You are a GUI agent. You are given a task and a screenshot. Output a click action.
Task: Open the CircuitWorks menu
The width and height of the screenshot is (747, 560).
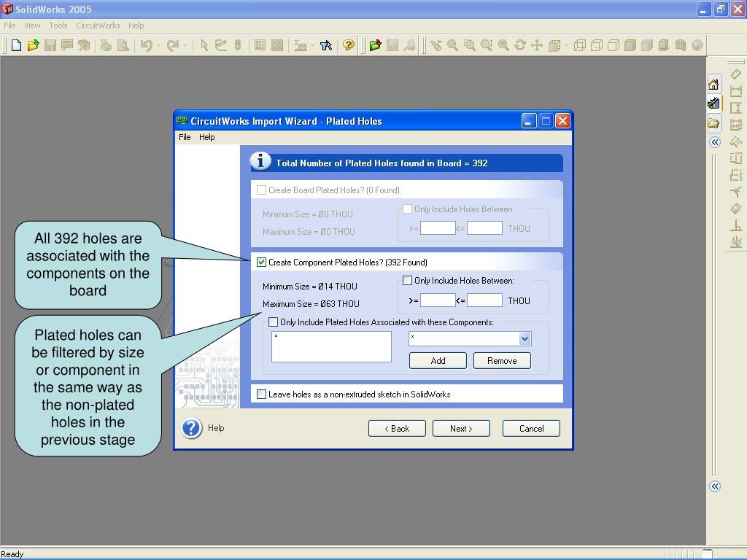98,26
